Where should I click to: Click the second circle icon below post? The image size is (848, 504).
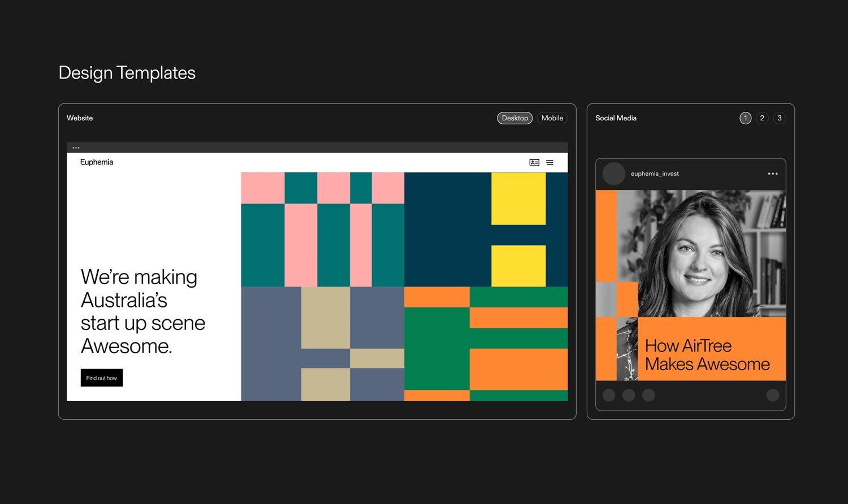(x=629, y=395)
